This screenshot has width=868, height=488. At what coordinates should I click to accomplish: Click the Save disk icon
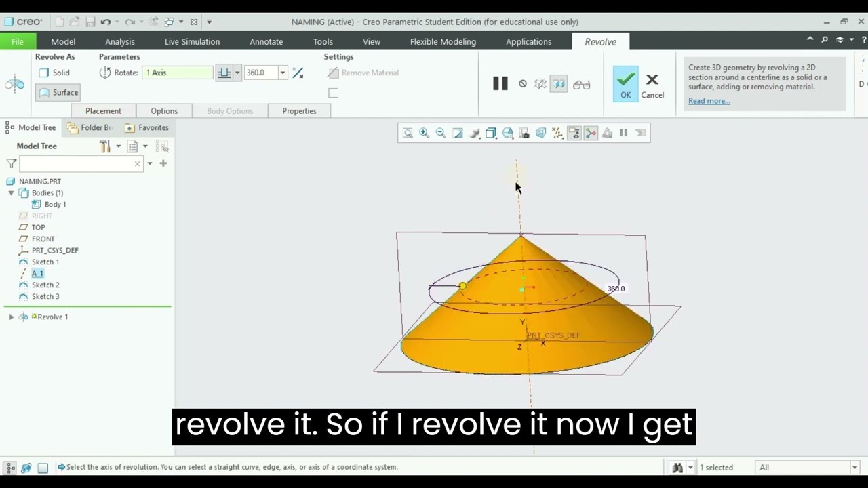point(90,22)
